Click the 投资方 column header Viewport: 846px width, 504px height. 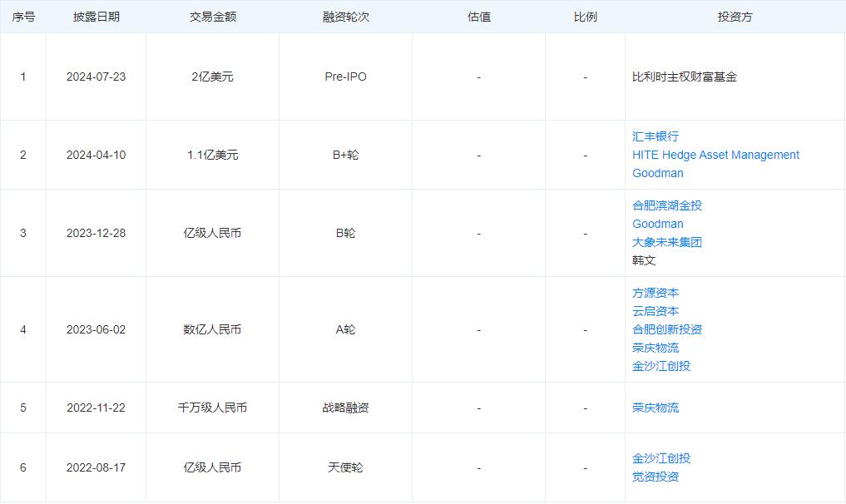coord(735,17)
